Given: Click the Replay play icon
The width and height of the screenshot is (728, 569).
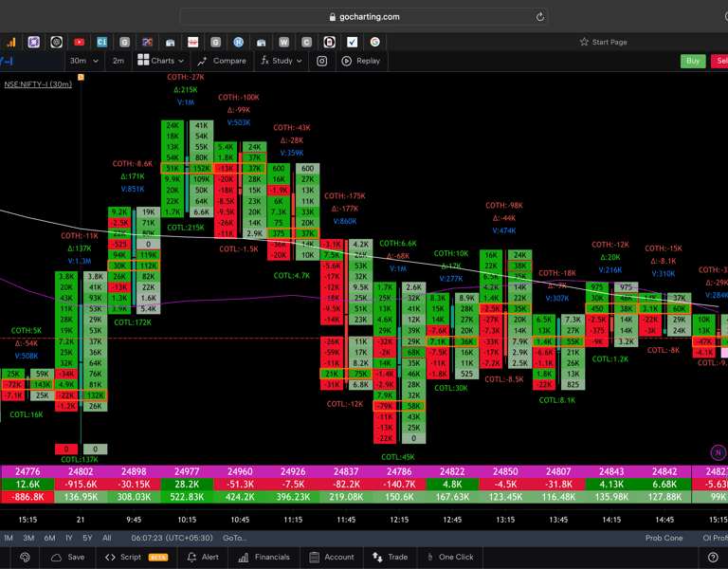Looking at the screenshot, I should 346,61.
